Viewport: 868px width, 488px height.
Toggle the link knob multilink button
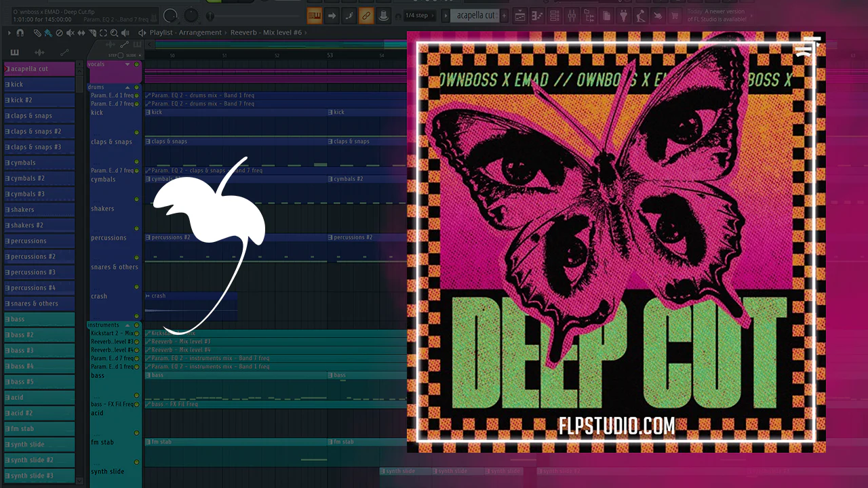[x=366, y=16]
